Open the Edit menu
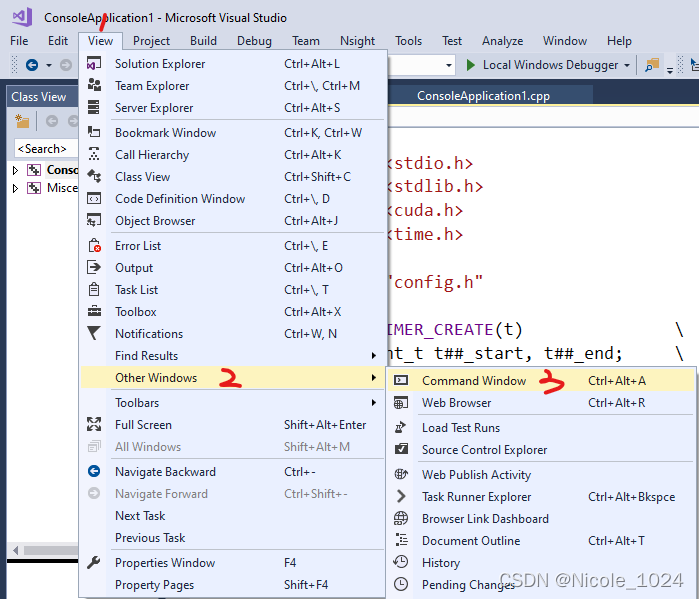The width and height of the screenshot is (699, 599). tap(58, 41)
